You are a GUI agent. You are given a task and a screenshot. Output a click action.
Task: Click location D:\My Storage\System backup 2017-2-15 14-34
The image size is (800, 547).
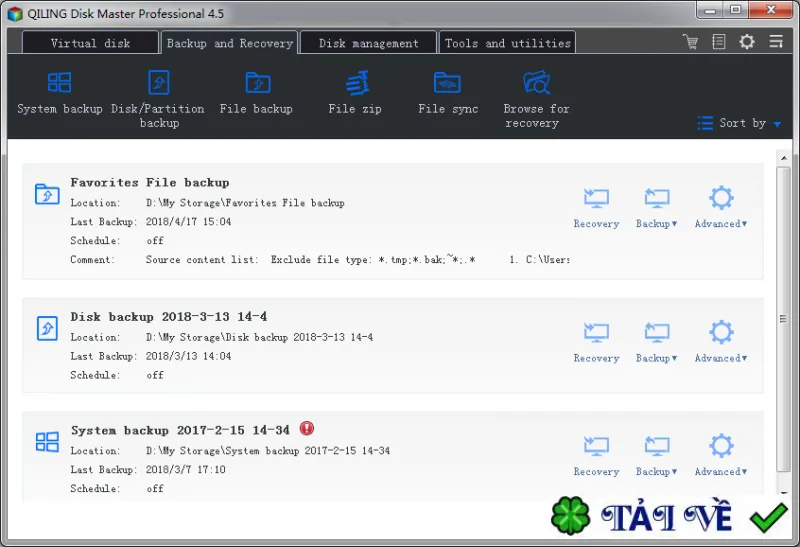point(268,451)
